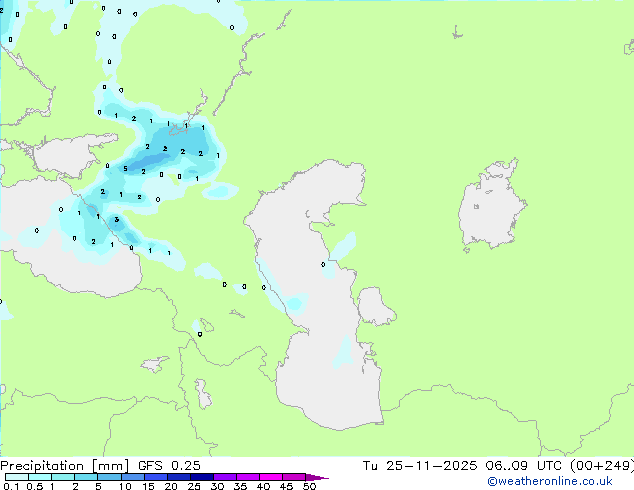634x490 pixels.
Task: Click the "25" legend scale label
Action: tap(194, 486)
